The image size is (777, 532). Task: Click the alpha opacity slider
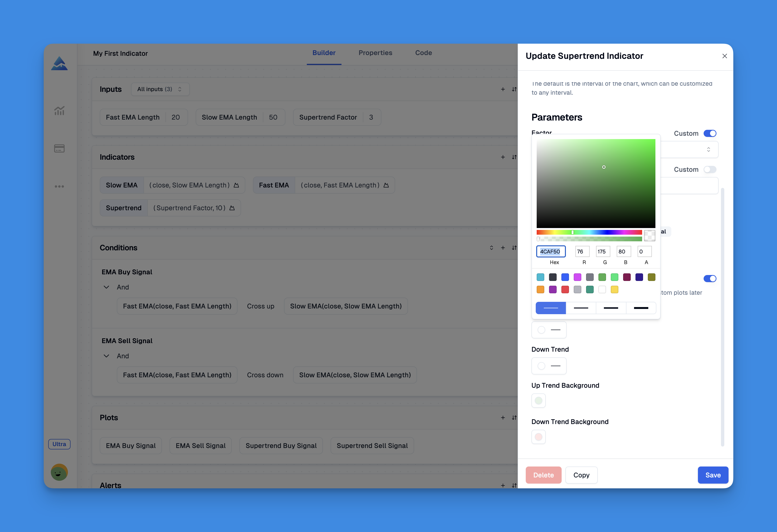click(x=589, y=239)
